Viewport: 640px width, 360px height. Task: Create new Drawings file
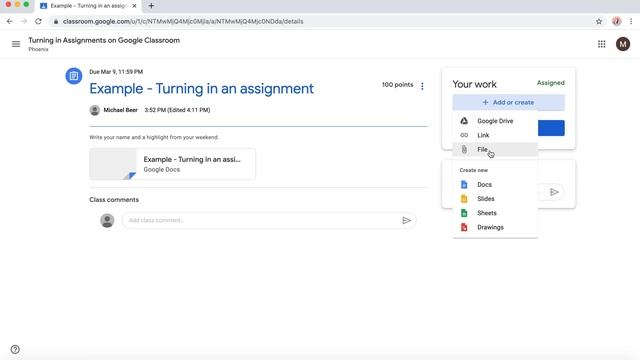[x=495, y=227]
